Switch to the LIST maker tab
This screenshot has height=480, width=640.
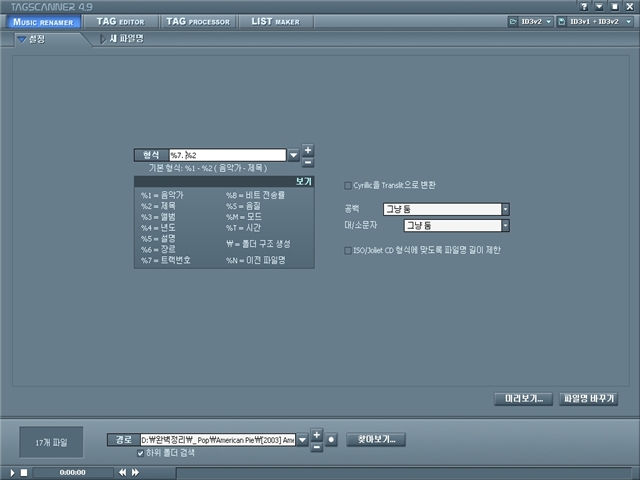pos(275,21)
